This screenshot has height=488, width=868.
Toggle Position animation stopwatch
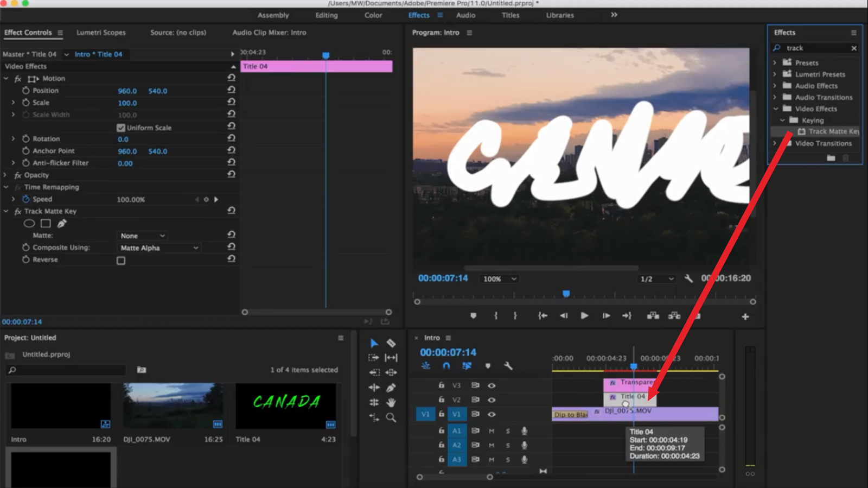(25, 91)
